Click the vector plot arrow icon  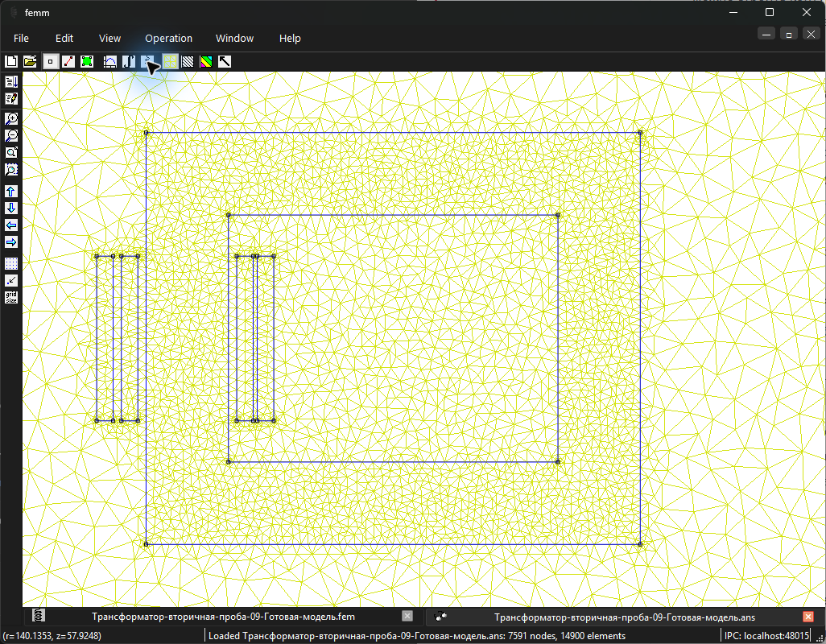point(225,62)
